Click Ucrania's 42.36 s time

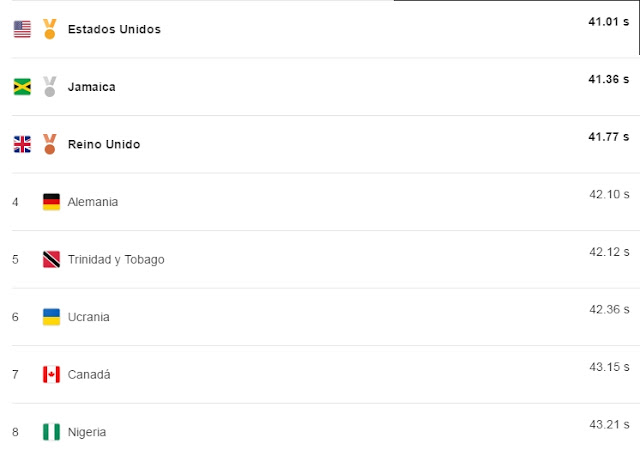[x=609, y=310]
